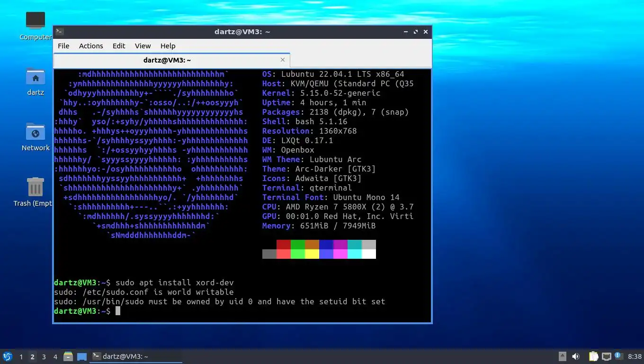Image resolution: width=644 pixels, height=364 pixels.
Task: Switch to workspace 4
Action: 55,356
